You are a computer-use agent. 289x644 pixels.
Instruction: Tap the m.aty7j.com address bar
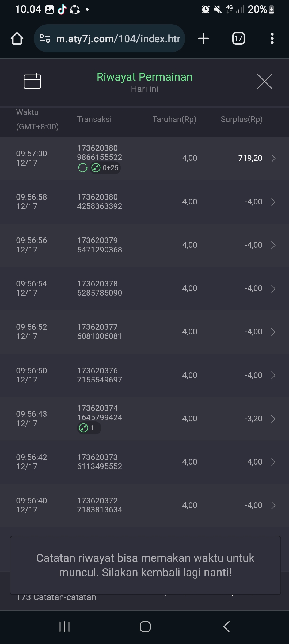118,39
